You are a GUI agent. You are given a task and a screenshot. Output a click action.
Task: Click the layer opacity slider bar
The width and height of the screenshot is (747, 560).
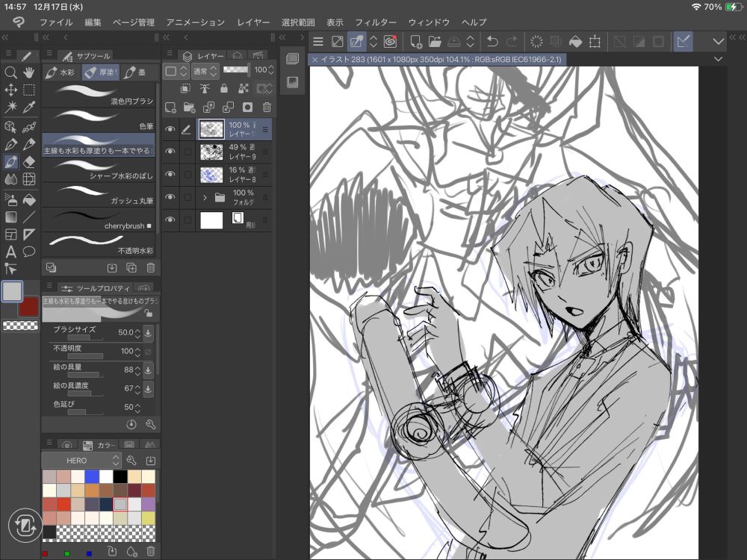(x=236, y=70)
